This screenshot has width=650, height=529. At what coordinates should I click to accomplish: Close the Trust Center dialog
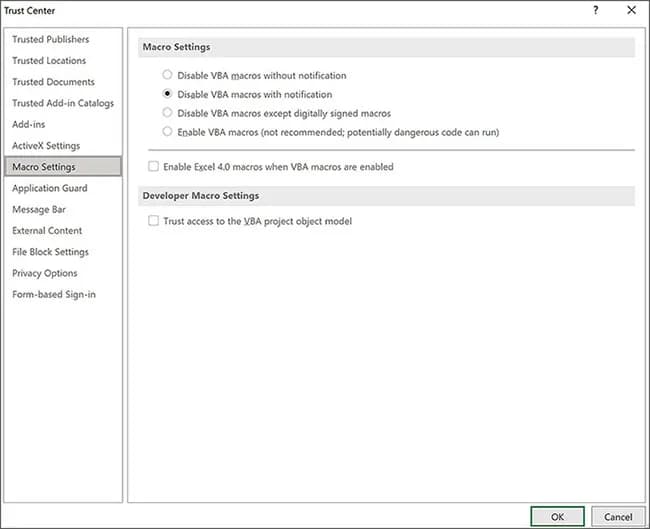click(631, 10)
